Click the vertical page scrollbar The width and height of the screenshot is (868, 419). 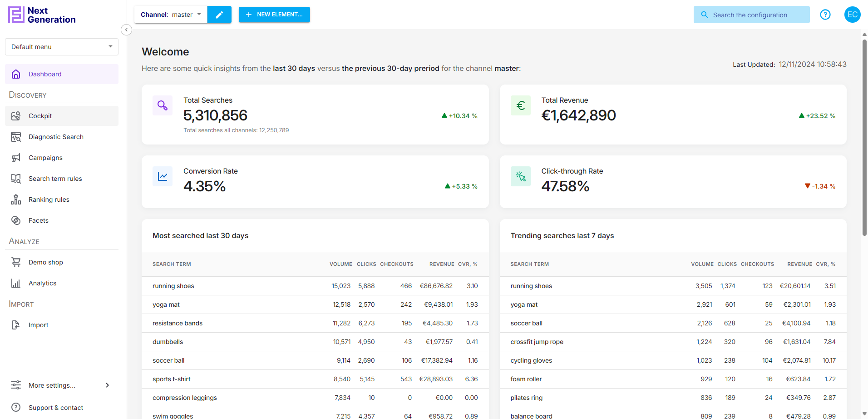coord(864,136)
